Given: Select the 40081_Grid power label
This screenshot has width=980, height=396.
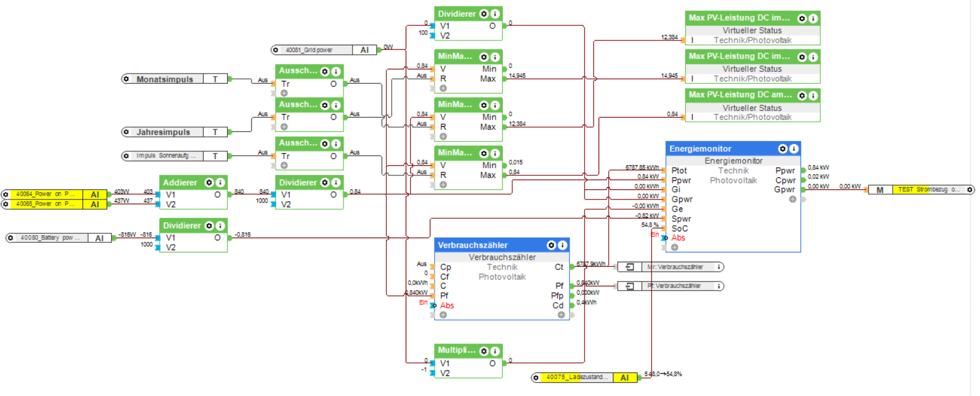Looking at the screenshot, I should pos(309,50).
